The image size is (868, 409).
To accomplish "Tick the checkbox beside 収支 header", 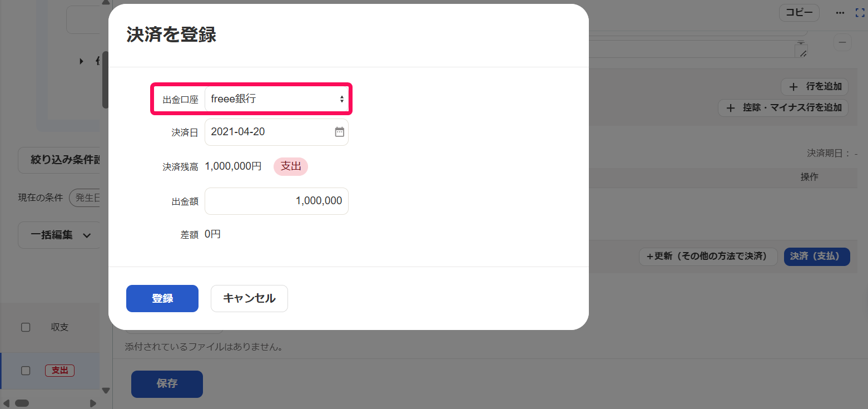I will click(26, 327).
